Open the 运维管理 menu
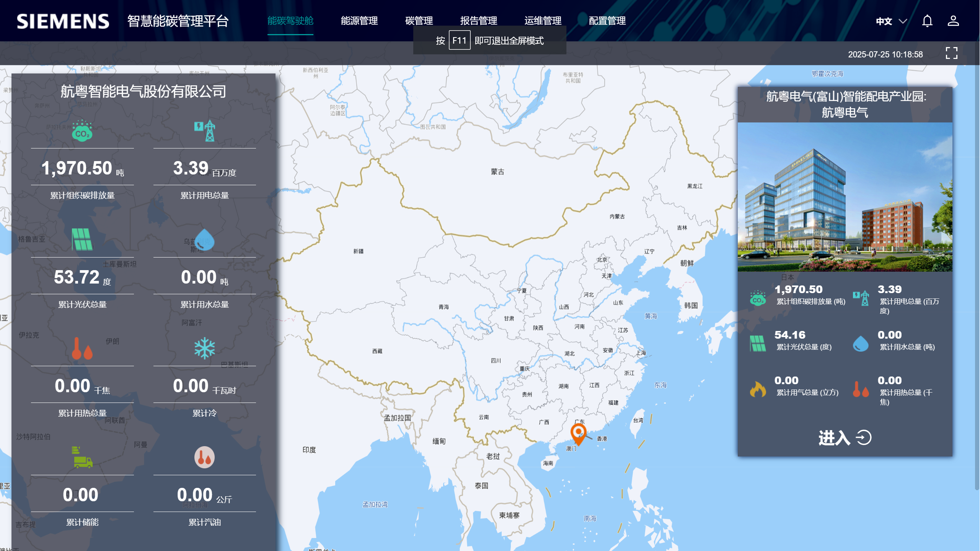The height and width of the screenshot is (551, 980). (x=543, y=21)
